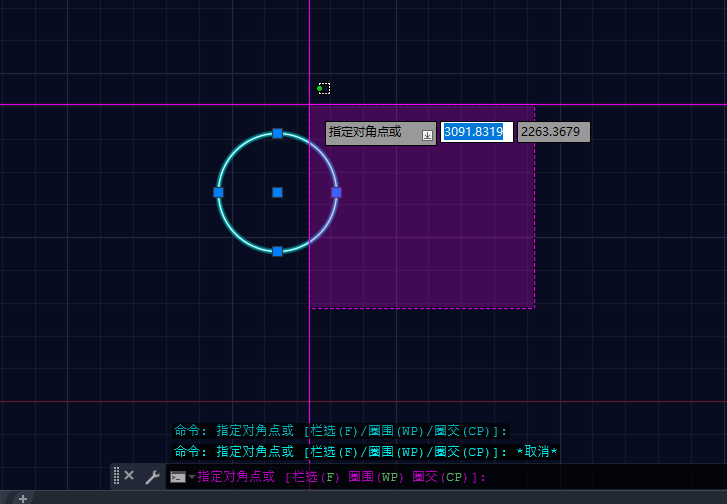Expand dynamic prompt options down arrow
This screenshot has width=727, height=504.
427,135
